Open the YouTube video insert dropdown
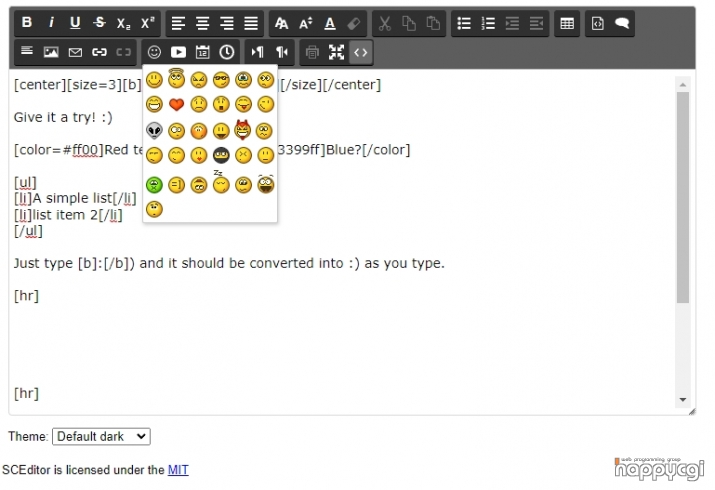The width and height of the screenshot is (715, 490). (x=178, y=52)
